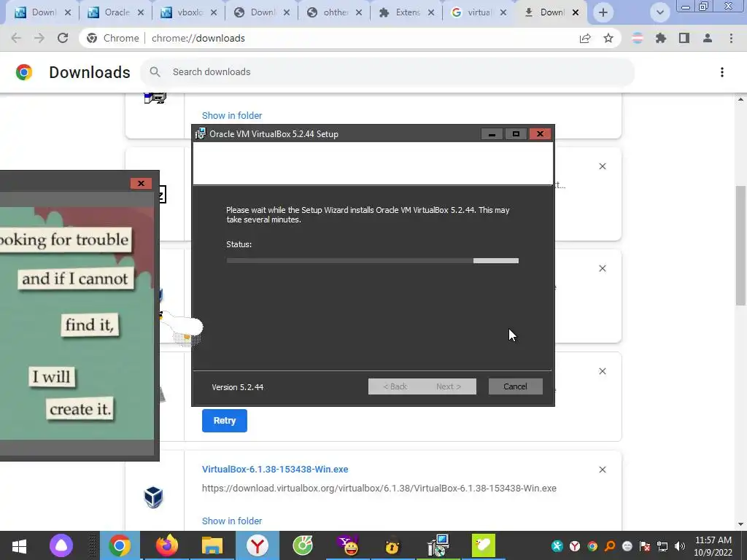Click the Search downloads field
Viewport: 747px width, 560px height.
[387, 72]
